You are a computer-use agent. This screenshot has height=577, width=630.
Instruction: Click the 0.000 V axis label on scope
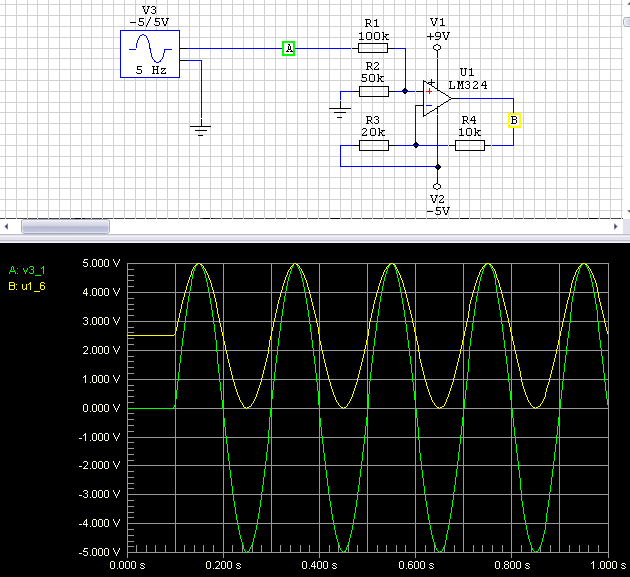[x=101, y=408]
